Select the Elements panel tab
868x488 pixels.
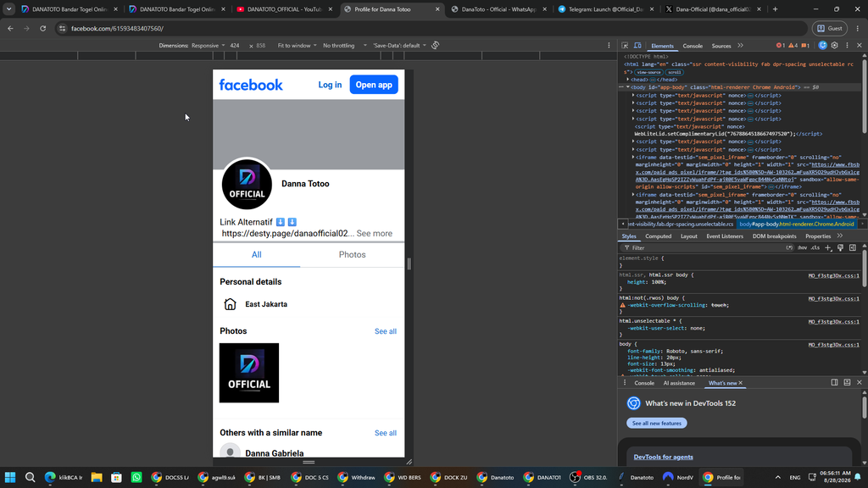(662, 46)
